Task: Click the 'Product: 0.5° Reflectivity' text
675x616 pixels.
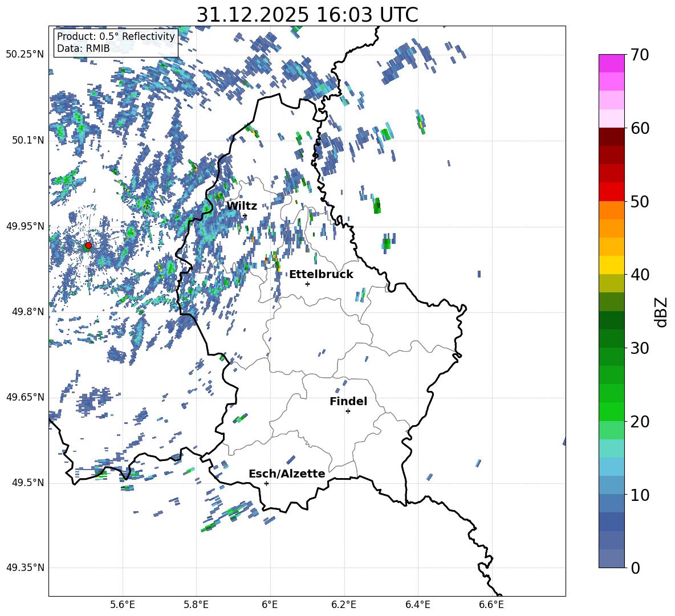Action: coord(116,36)
